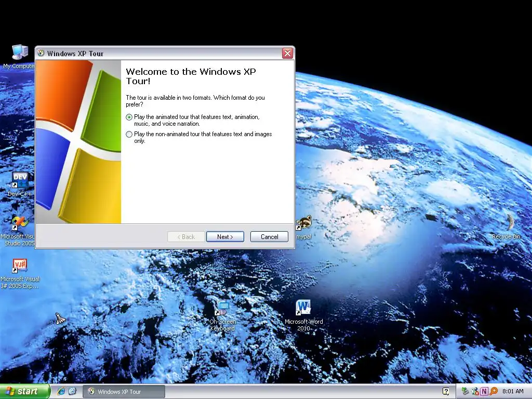Click the Safely Remove Hardware tray icon
Viewport: 532px width, 399px height.
pyautogui.click(x=465, y=391)
